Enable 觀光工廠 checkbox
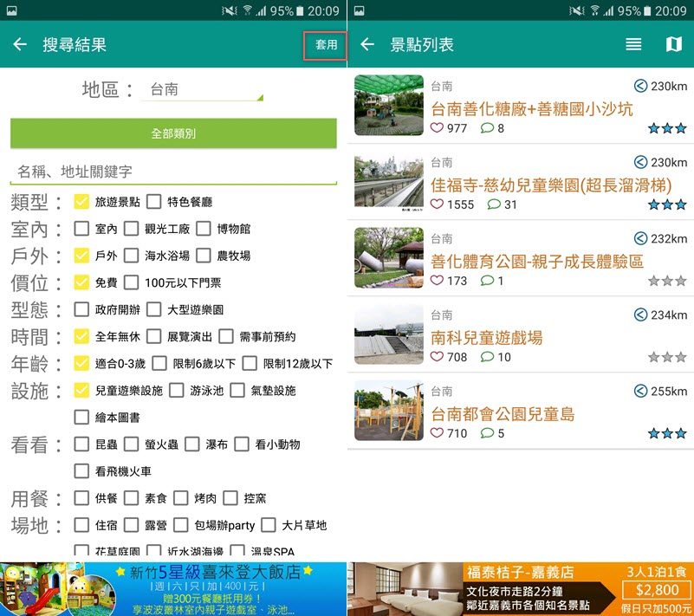The image size is (694, 616). pyautogui.click(x=131, y=229)
